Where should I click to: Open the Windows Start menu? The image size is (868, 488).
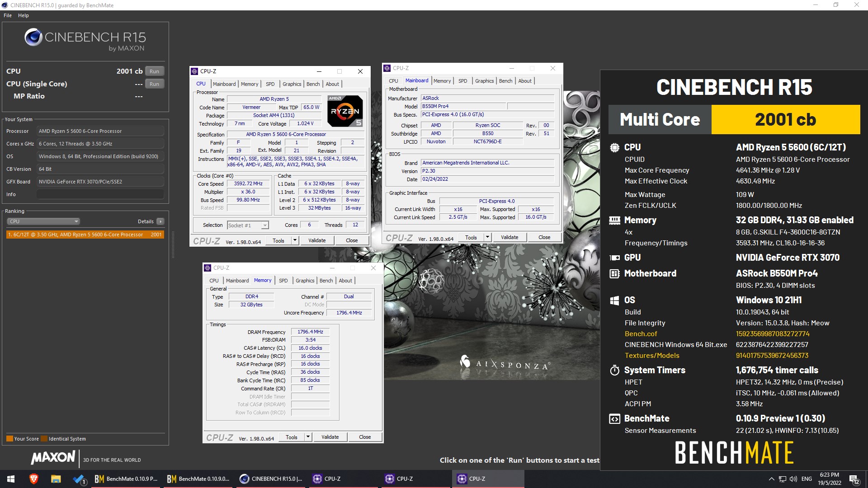coord(11,479)
